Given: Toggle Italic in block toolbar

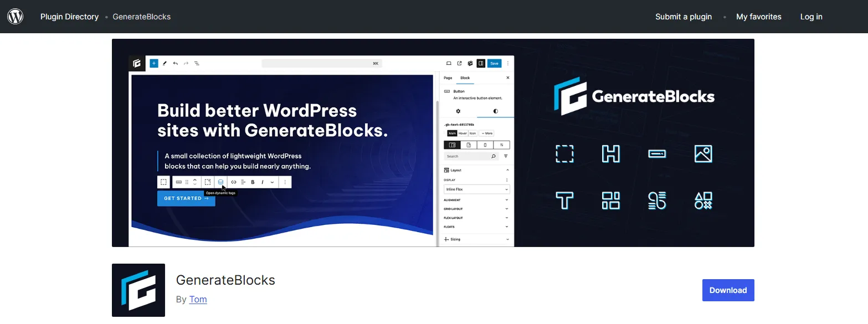Looking at the screenshot, I should pyautogui.click(x=263, y=182).
